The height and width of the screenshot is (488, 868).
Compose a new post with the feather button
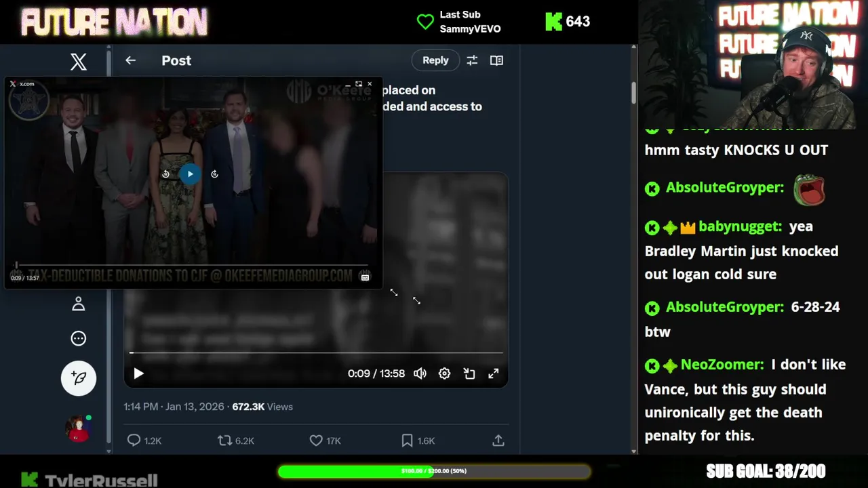click(x=79, y=378)
